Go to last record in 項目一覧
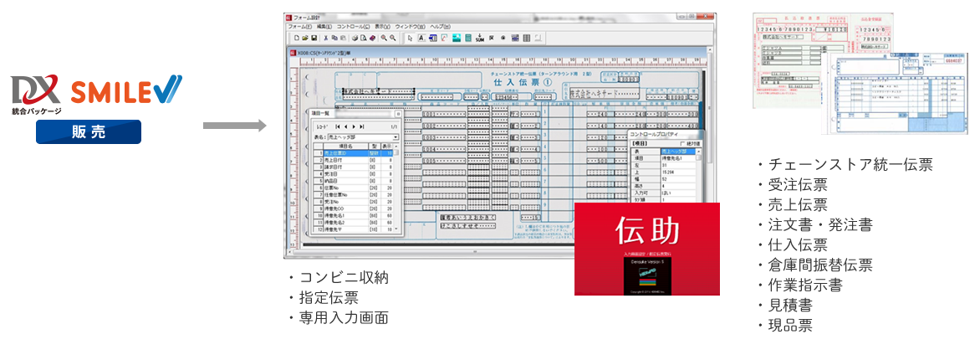Viewport: 980px width, 355px height. [362, 126]
